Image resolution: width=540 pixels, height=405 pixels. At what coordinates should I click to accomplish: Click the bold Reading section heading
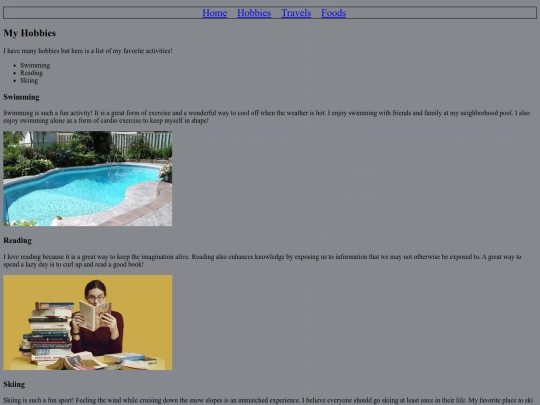click(x=18, y=240)
